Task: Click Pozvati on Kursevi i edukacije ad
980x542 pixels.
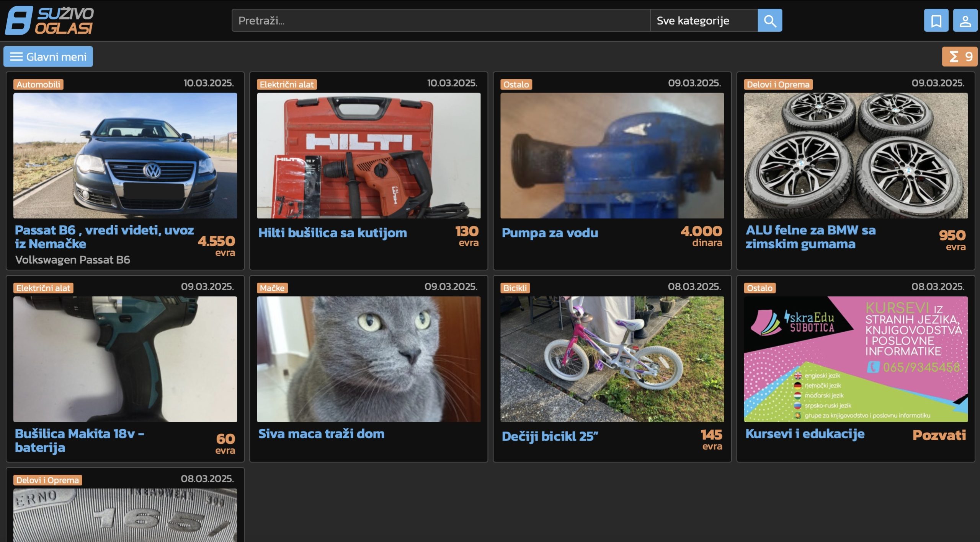Action: [939, 435]
